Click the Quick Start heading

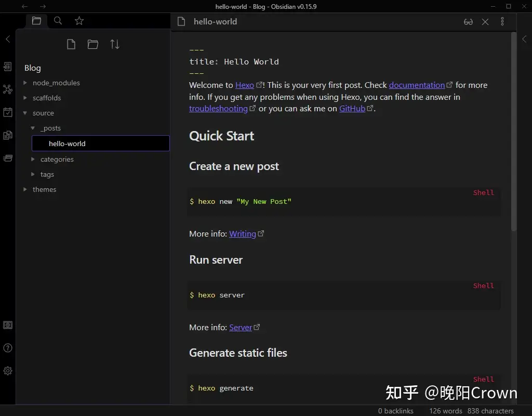pos(221,136)
